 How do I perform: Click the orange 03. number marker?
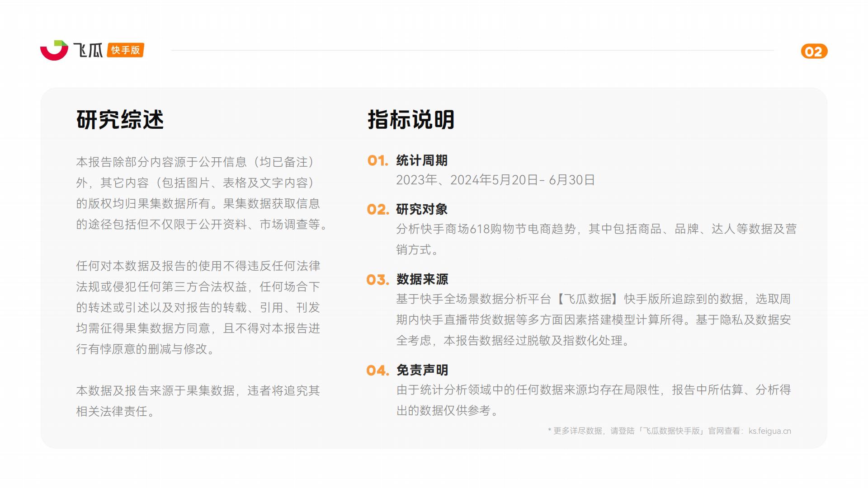point(377,280)
